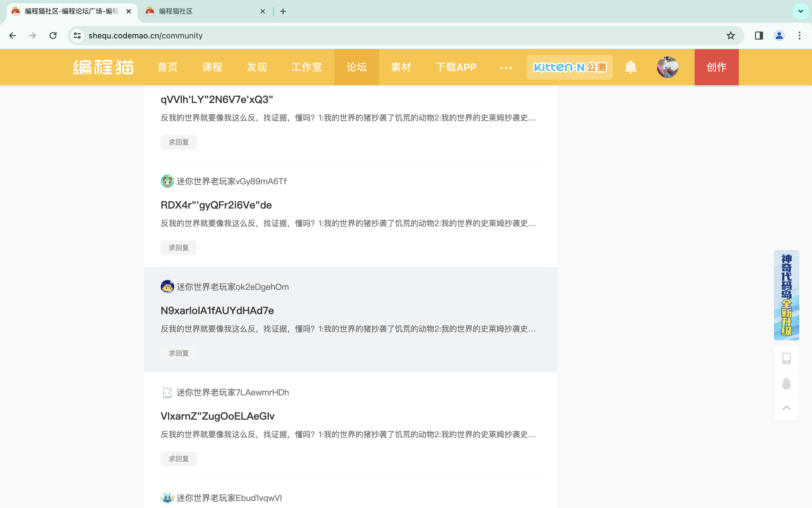Open post titled VlxarnZ"ZugOoELAeGlv
The height and width of the screenshot is (508, 812).
217,416
